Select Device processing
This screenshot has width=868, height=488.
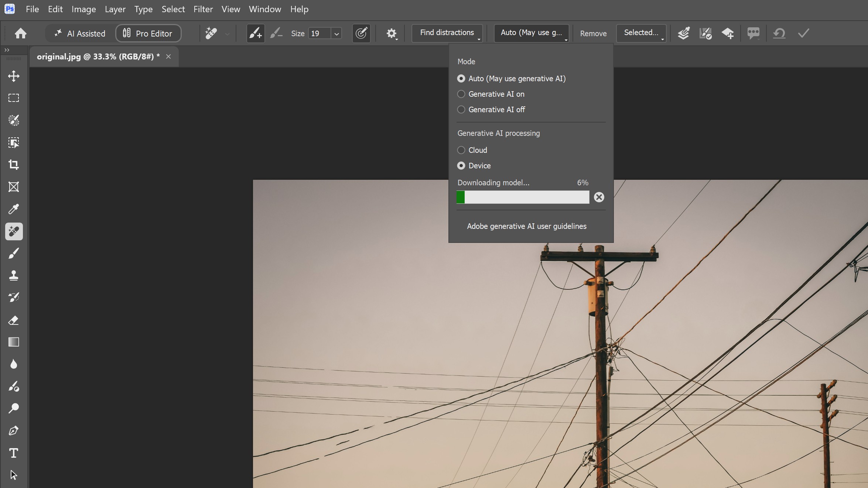[x=474, y=166]
